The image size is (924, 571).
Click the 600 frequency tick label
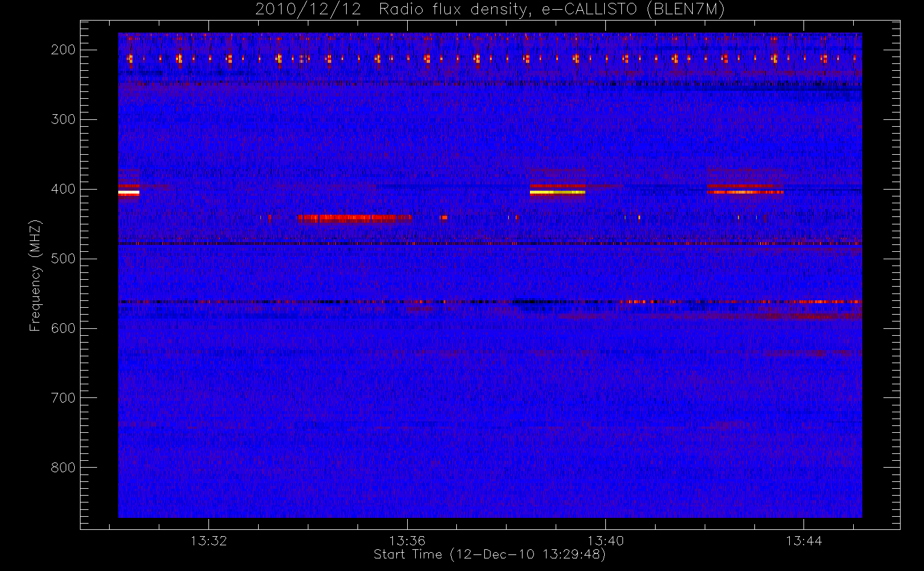tap(63, 328)
